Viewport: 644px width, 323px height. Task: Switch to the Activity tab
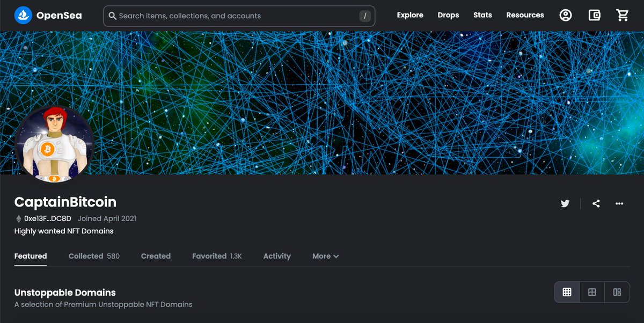[277, 256]
